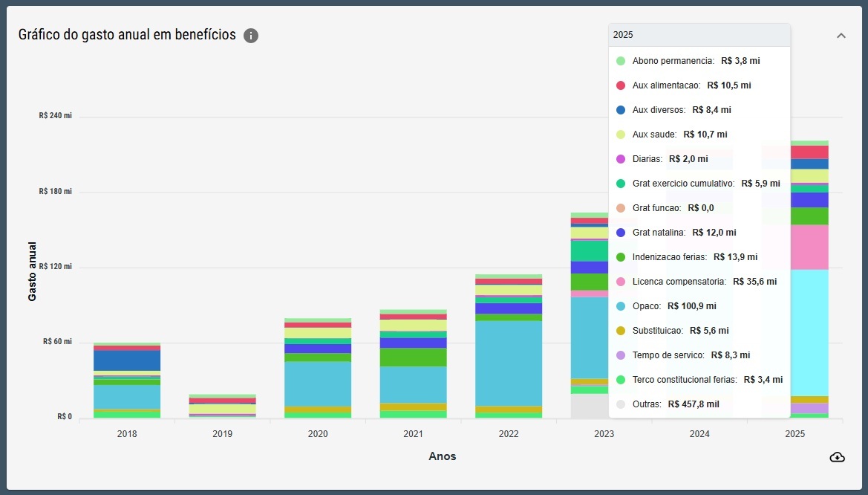Click the Licenca compensatoria legend entry
Viewport: 868px width, 495px height.
(x=704, y=282)
